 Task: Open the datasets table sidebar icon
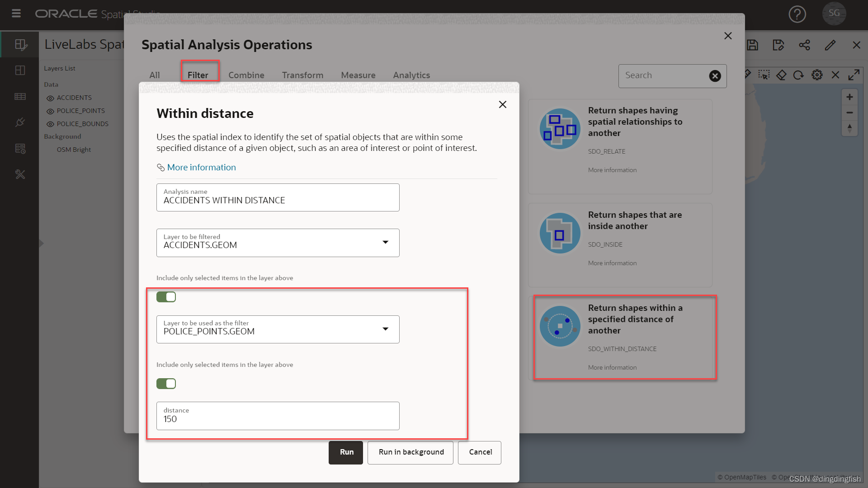tap(20, 96)
